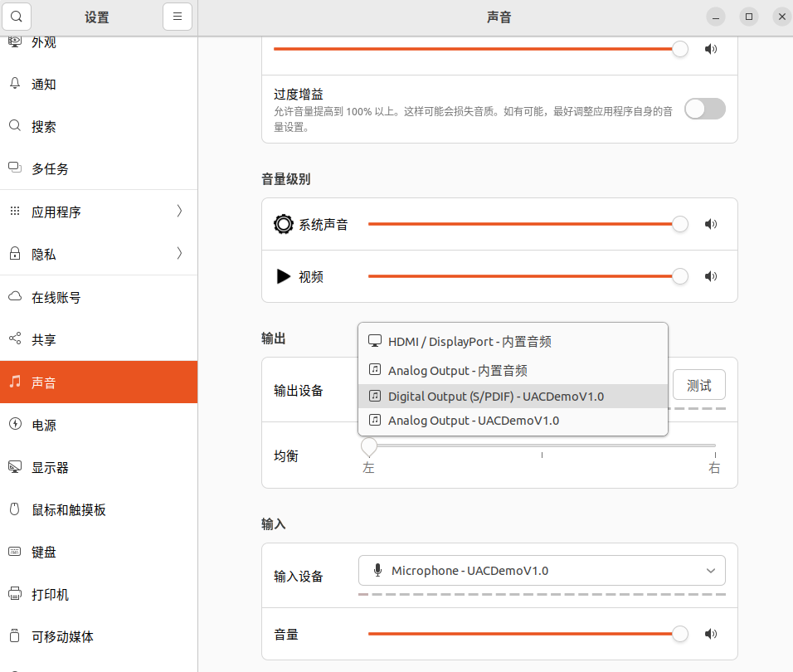
Task: Click the 视频 volume slider handle
Action: 679,276
